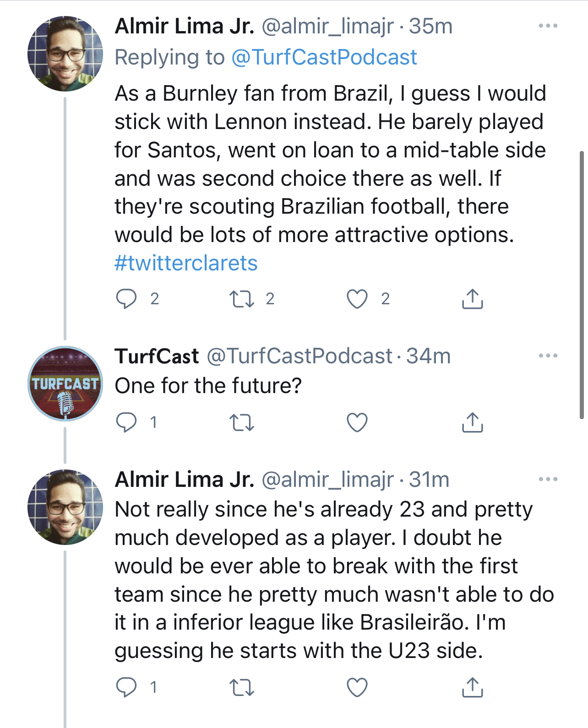The image size is (588, 728).
Task: Click the vertical scrollbar on the right edge
Action: 582,284
